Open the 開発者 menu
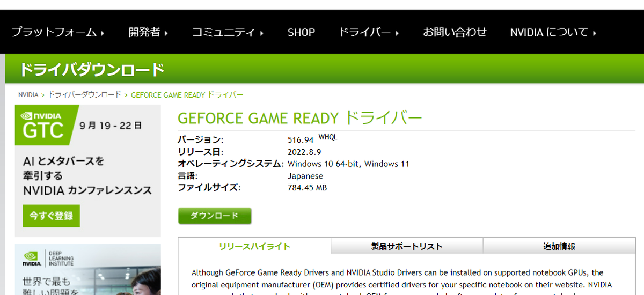The image size is (644, 295). (x=148, y=32)
